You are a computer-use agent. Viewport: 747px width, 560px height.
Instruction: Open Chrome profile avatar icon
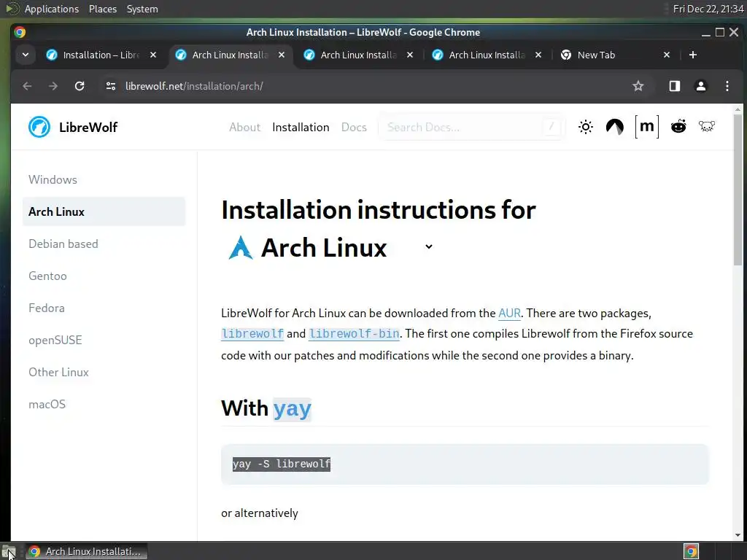[700, 86]
